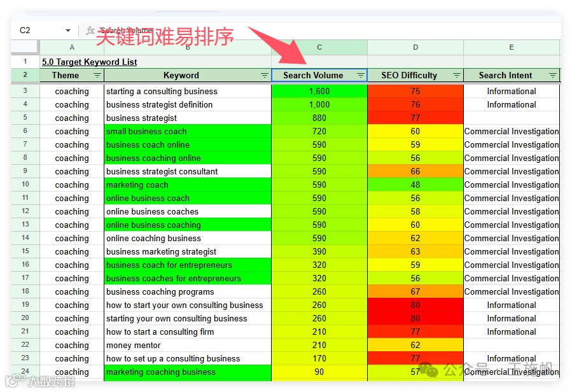Screen dimensions: 572x392
Task: Click the SEO difficulty 67 cell
Action: pos(415,292)
